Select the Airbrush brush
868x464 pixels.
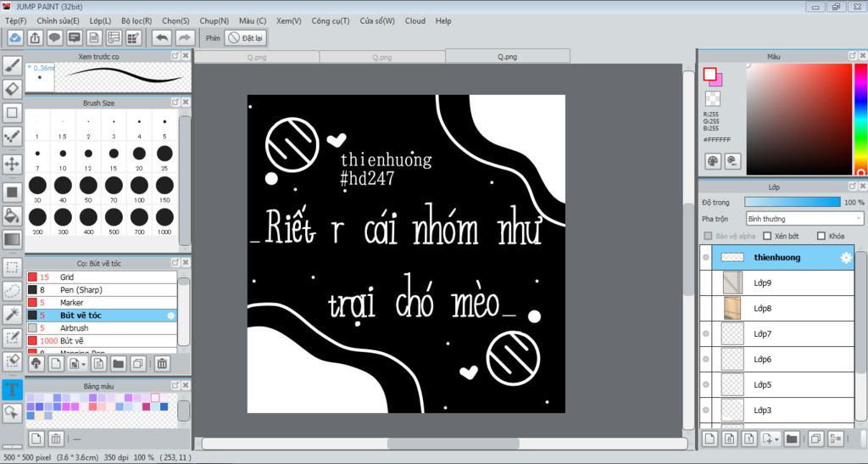tap(102, 327)
